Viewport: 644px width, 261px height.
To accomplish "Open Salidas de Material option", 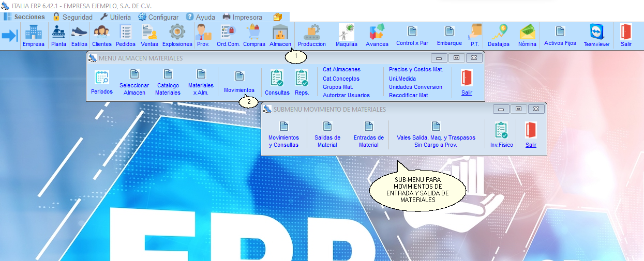I will 327,134.
